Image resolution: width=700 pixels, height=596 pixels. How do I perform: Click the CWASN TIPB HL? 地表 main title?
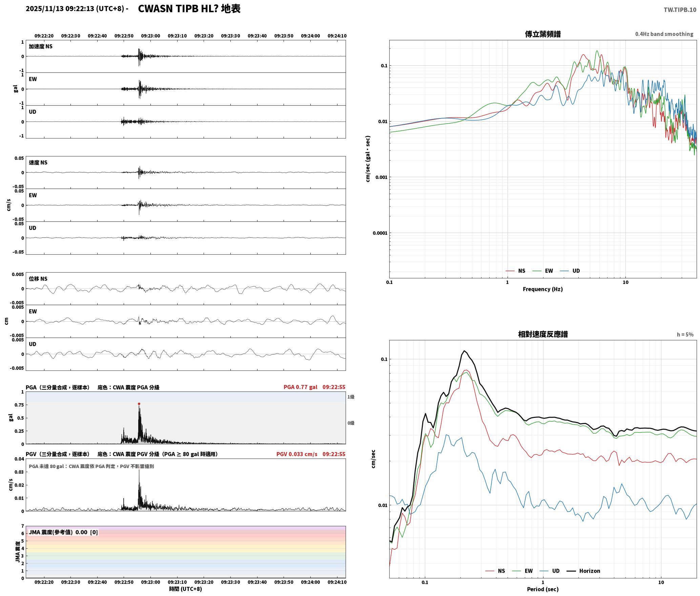click(189, 9)
